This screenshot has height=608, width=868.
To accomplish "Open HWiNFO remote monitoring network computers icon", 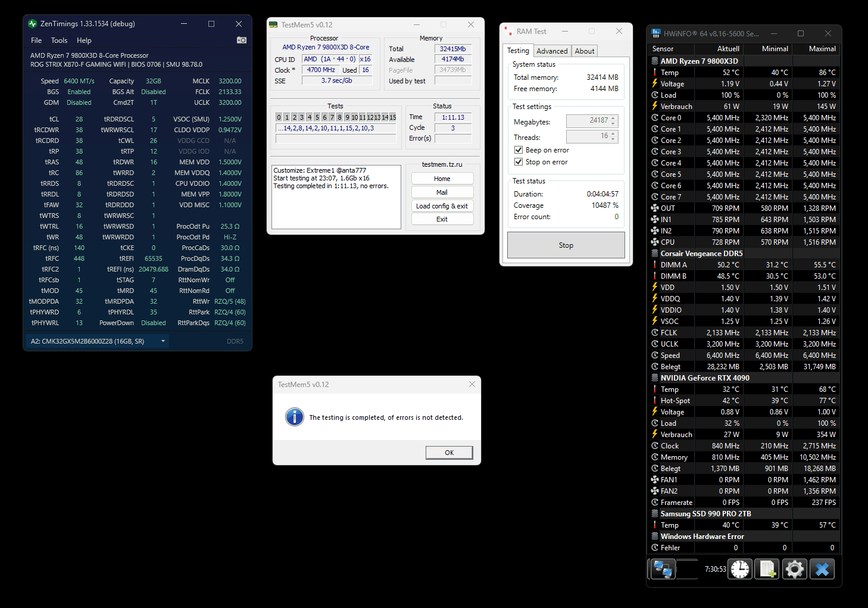I will pos(662,569).
